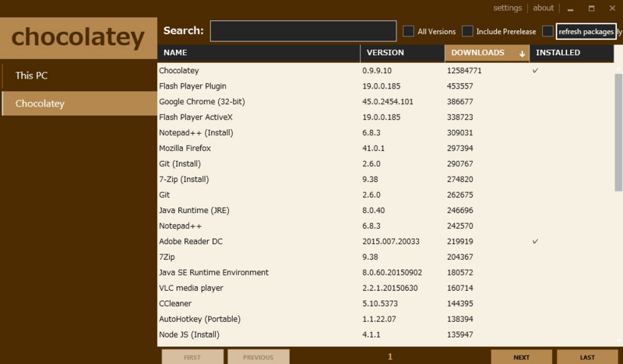The height and width of the screenshot is (364, 623).
Task: Select the 7Zip package row
Action: (x=385, y=257)
